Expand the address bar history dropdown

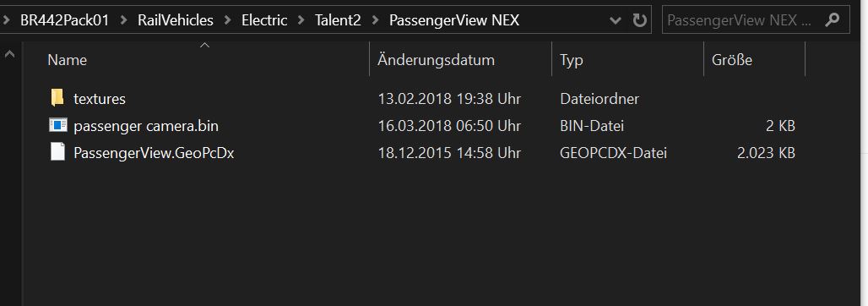click(615, 21)
